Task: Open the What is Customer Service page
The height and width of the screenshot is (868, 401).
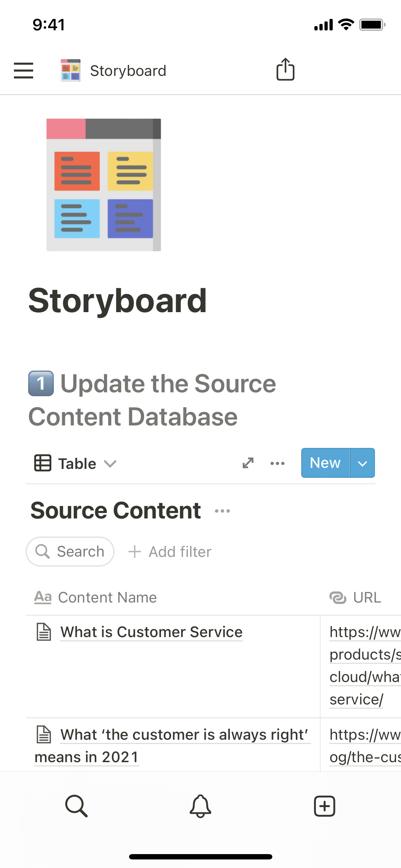Action: pyautogui.click(x=151, y=632)
